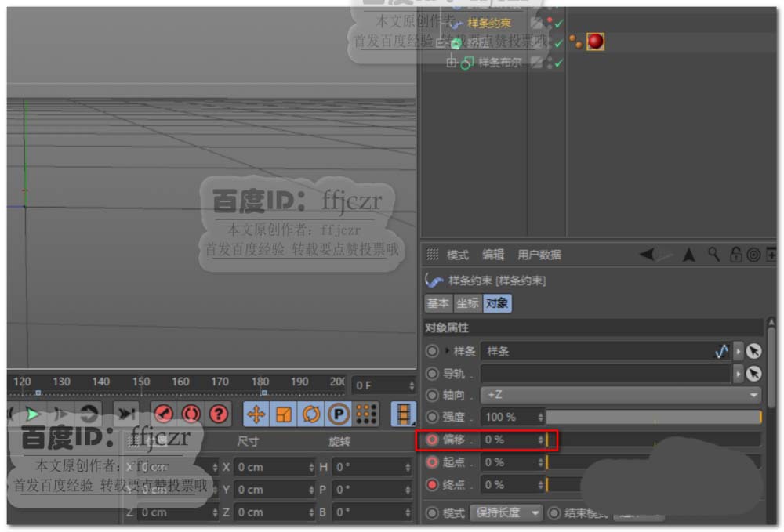Adjust the 偏移 0% value stepper
The height and width of the screenshot is (532, 784).
[540, 440]
